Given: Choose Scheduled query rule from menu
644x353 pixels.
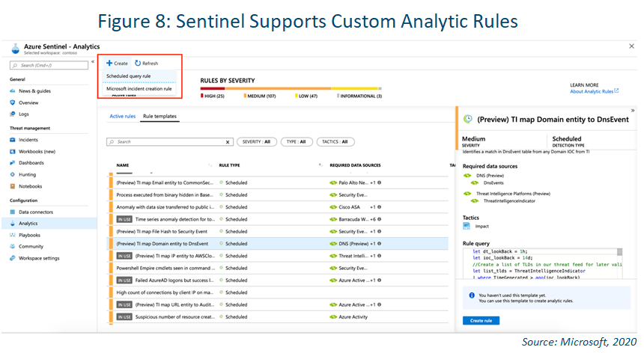Looking at the screenshot, I should tap(129, 76).
